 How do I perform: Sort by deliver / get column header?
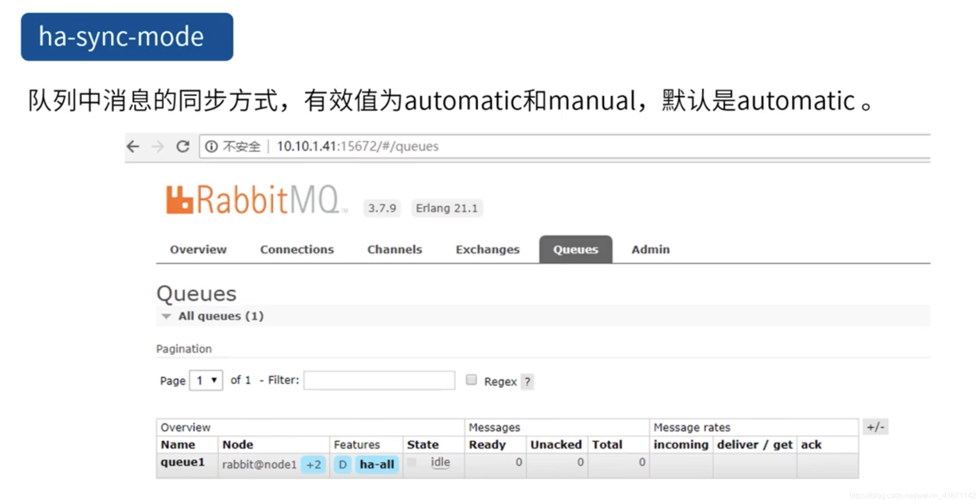point(755,445)
